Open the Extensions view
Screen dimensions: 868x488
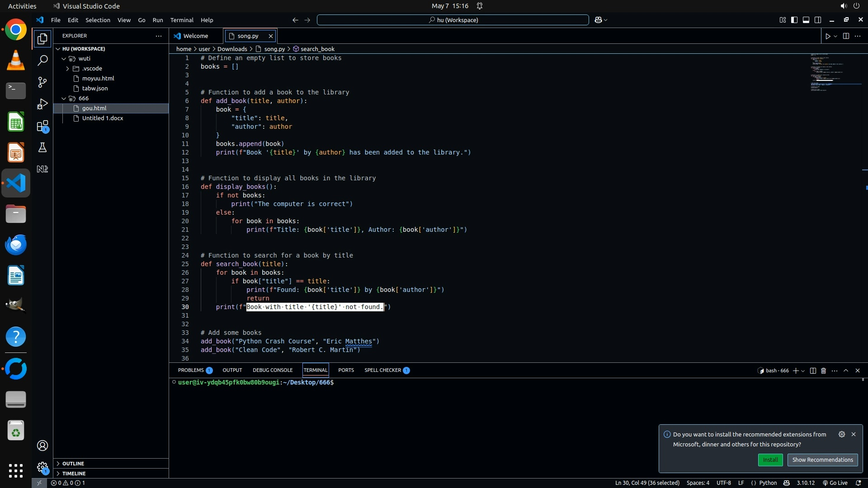point(42,126)
